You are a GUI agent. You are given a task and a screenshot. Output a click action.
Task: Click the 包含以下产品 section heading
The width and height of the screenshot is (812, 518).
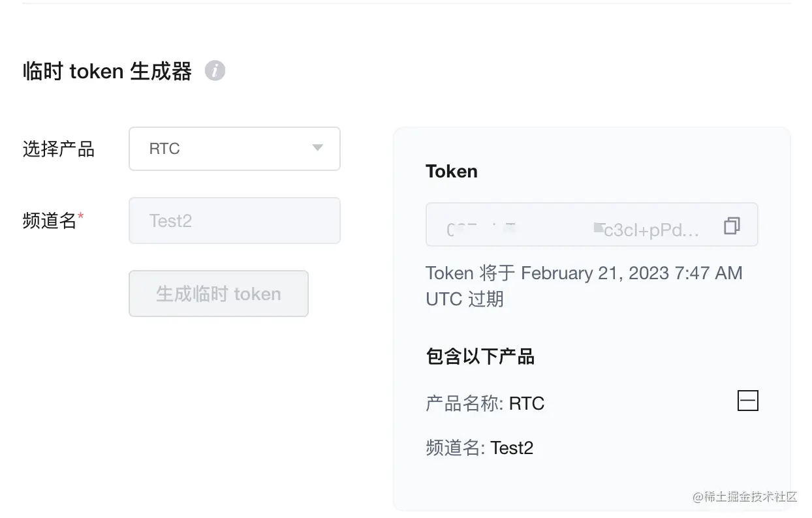480,356
